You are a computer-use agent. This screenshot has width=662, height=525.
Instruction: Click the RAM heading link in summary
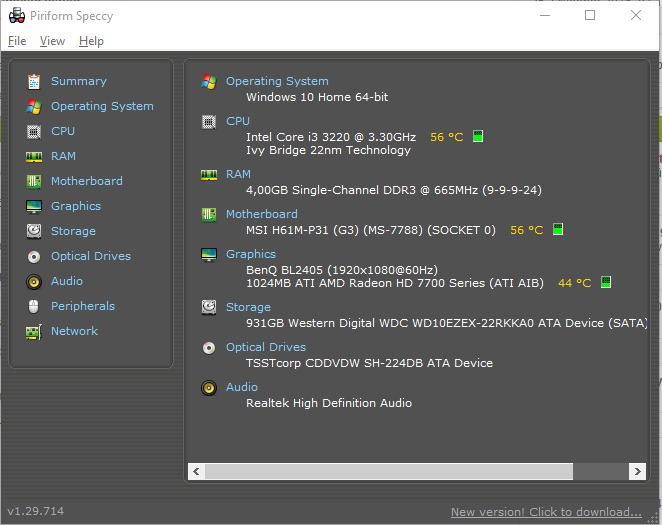click(x=239, y=174)
